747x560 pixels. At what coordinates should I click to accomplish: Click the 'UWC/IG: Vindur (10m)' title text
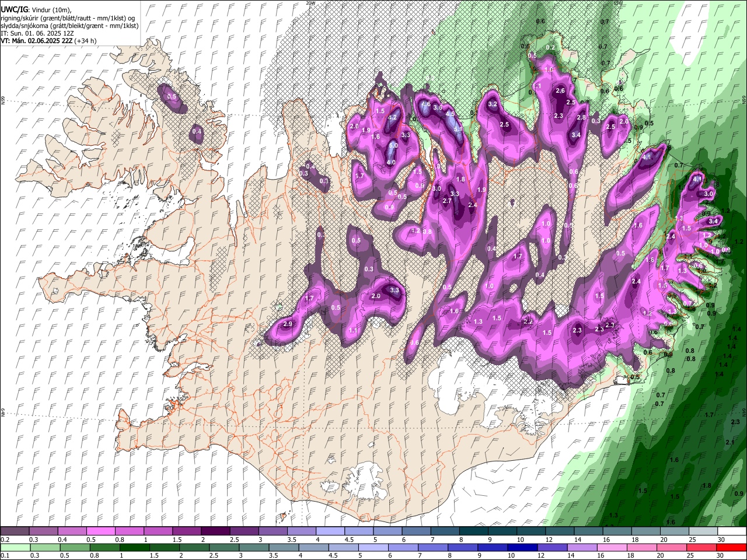point(35,10)
